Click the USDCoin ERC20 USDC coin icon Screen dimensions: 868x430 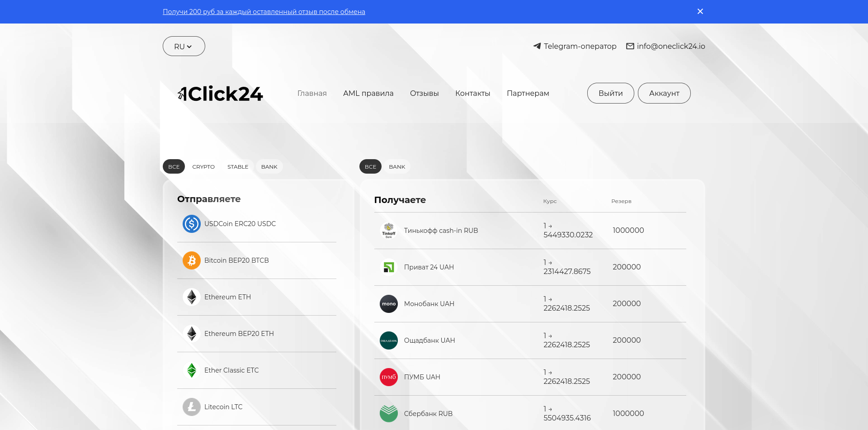192,224
